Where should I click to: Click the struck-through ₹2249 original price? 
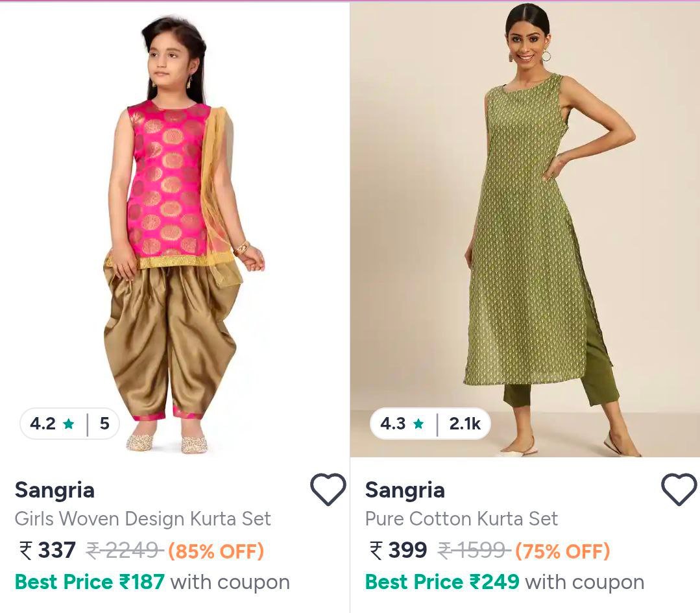(x=124, y=551)
